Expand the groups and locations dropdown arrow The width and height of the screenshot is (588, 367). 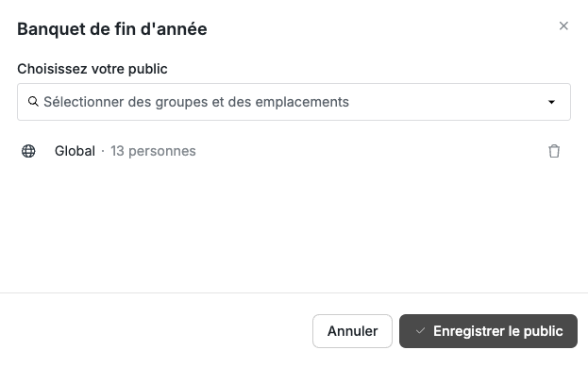click(x=551, y=102)
